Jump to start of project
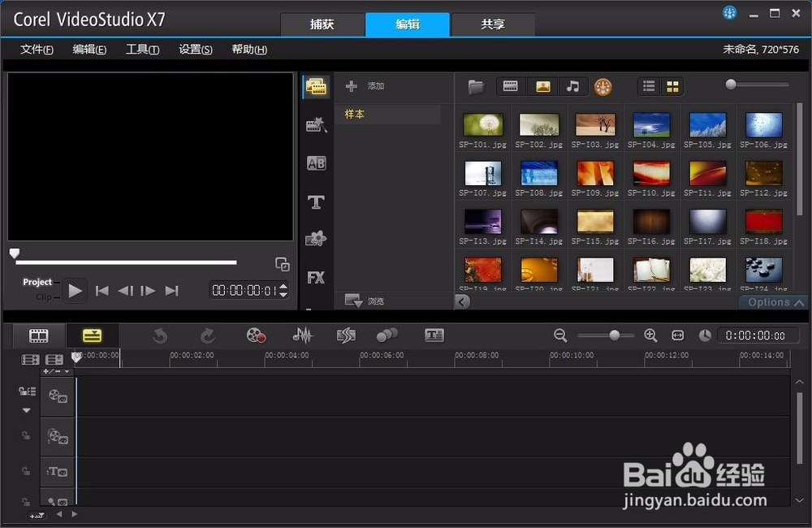This screenshot has width=812, height=528. (102, 291)
